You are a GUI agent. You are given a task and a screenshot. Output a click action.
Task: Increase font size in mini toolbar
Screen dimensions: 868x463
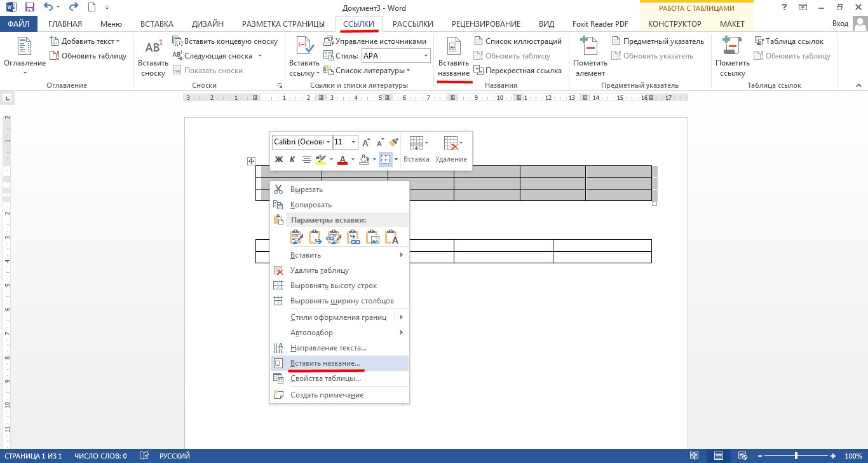(366, 142)
